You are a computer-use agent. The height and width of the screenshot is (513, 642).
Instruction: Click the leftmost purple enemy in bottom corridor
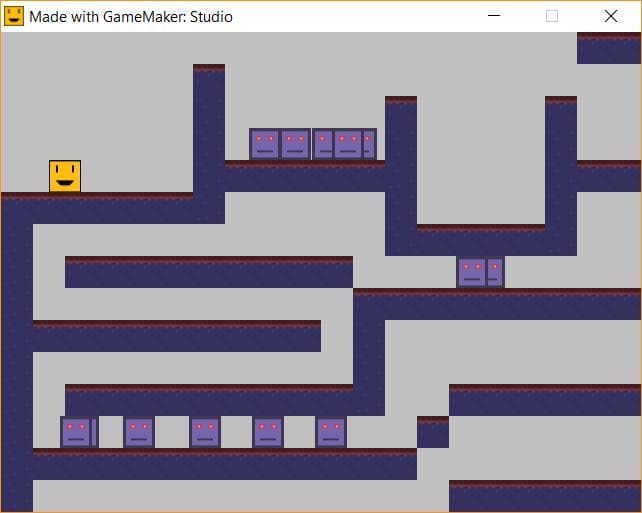point(79,432)
